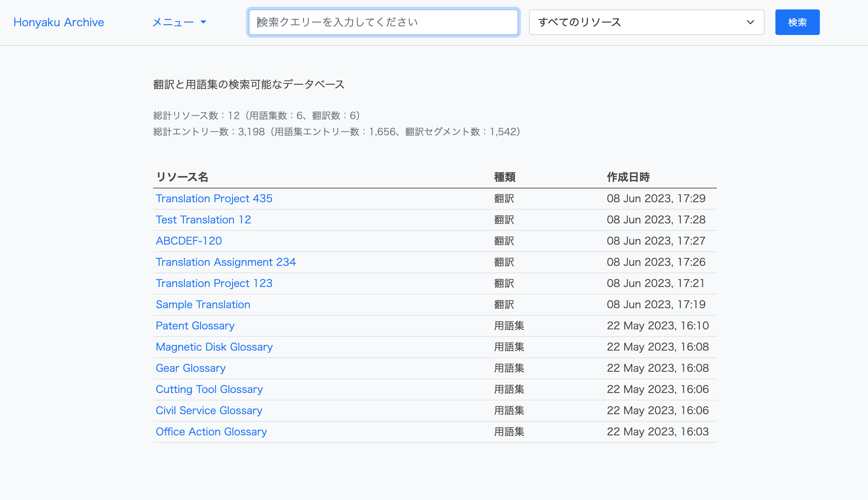Click the リソース名 column header
Viewport: 868px width, 500px height.
coord(182,177)
